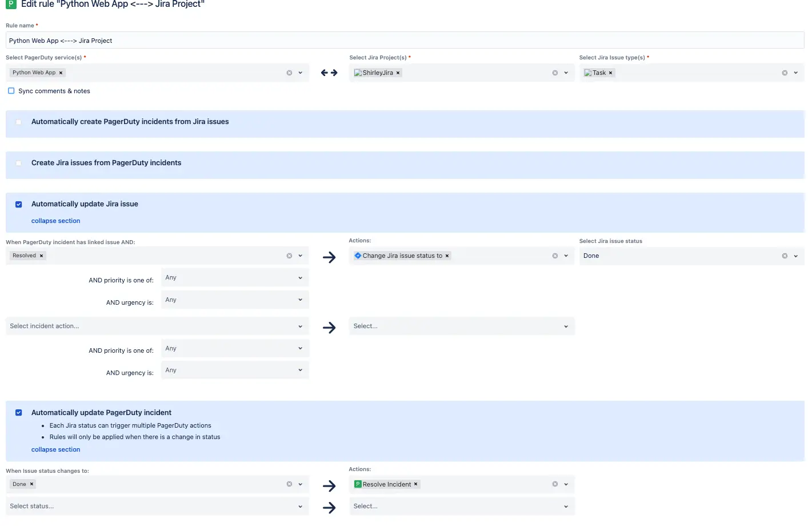
Task: Open Select incident action dropdown
Action: coord(157,326)
